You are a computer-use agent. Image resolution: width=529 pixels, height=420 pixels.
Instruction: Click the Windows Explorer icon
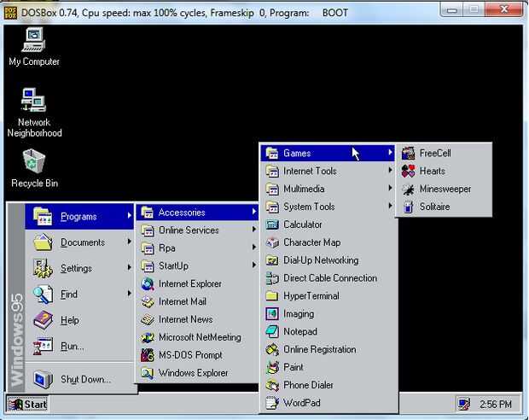point(148,373)
